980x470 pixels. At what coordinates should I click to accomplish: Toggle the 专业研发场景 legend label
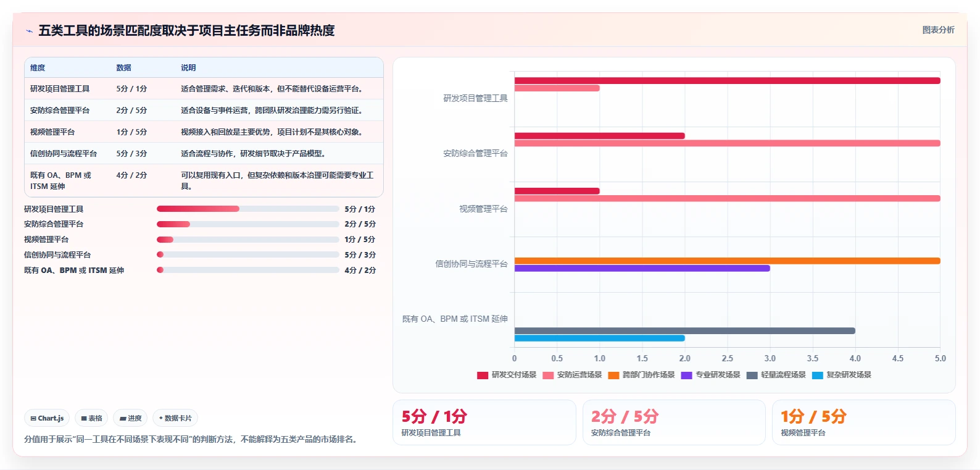[718, 375]
